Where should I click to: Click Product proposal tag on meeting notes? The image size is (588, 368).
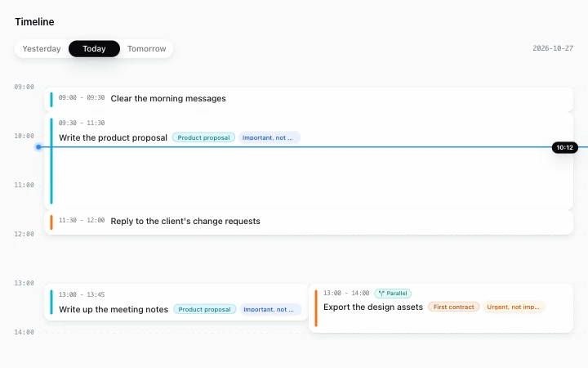pos(204,309)
